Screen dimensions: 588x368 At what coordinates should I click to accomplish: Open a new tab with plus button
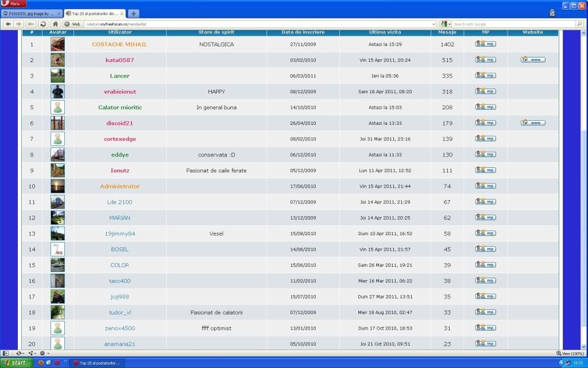tap(133, 14)
